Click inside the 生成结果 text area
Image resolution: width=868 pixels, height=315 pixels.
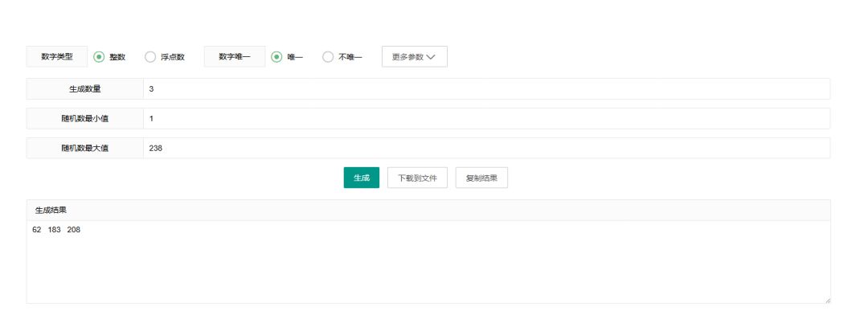(428, 262)
